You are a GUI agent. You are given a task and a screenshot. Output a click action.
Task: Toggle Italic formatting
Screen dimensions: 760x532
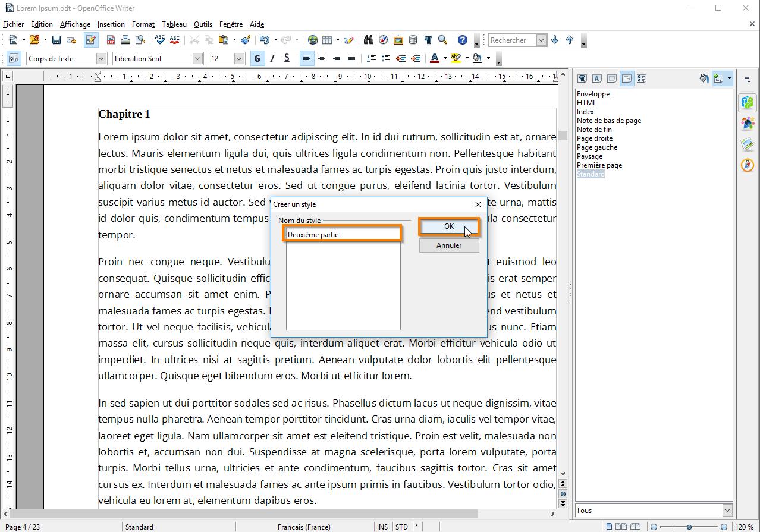[x=272, y=58]
